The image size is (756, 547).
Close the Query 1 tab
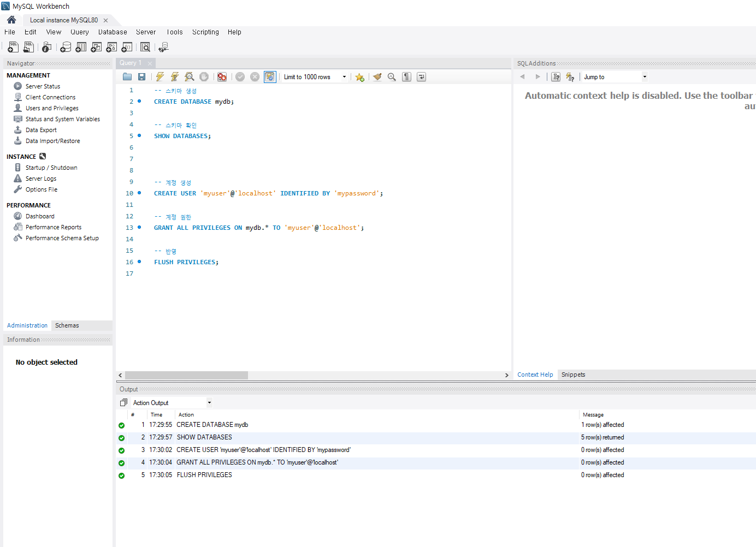point(150,63)
